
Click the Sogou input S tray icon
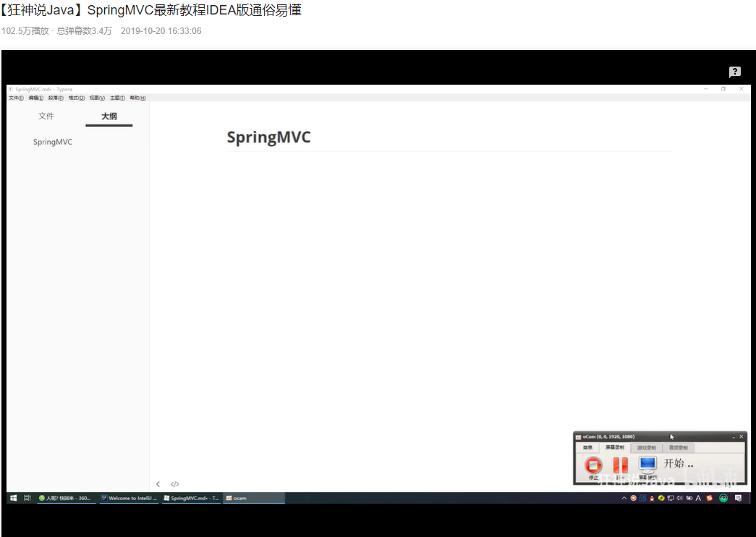coord(709,498)
